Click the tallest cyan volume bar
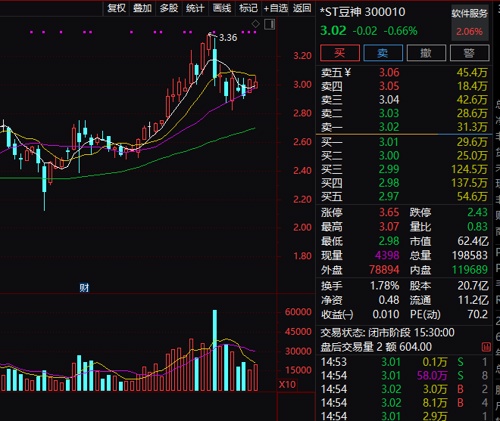 215,350
